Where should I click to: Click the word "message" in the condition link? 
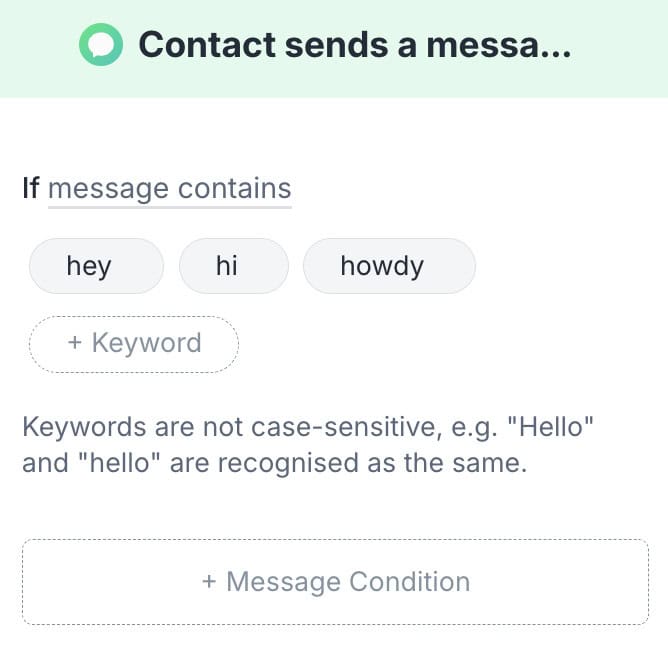click(x=108, y=188)
